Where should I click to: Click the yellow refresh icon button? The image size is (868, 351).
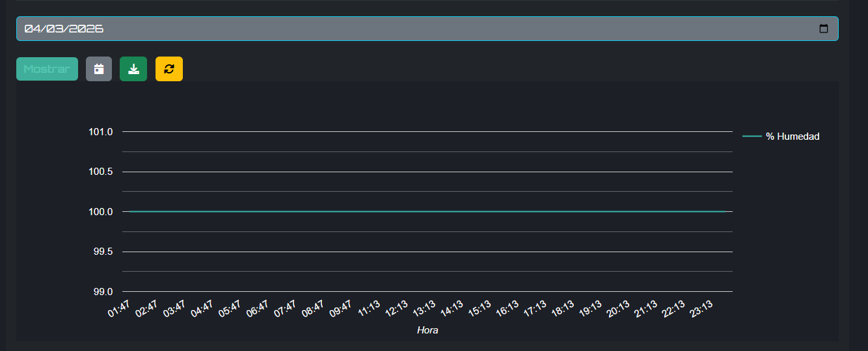169,69
